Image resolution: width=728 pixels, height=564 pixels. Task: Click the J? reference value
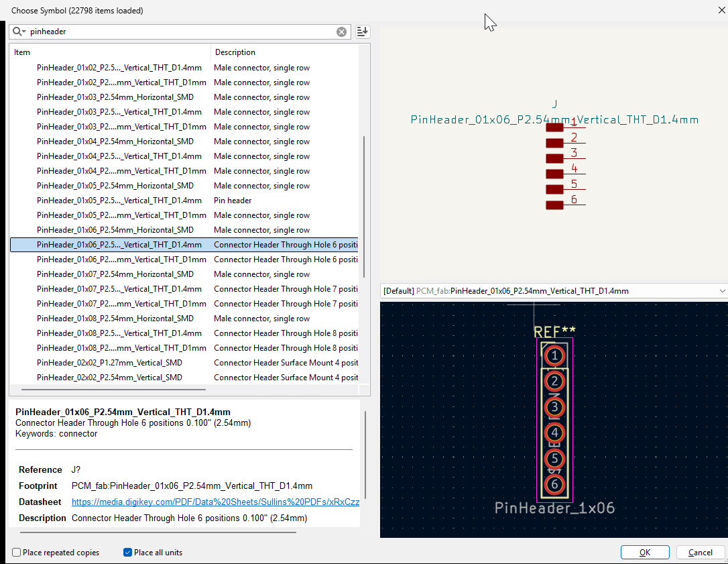76,469
